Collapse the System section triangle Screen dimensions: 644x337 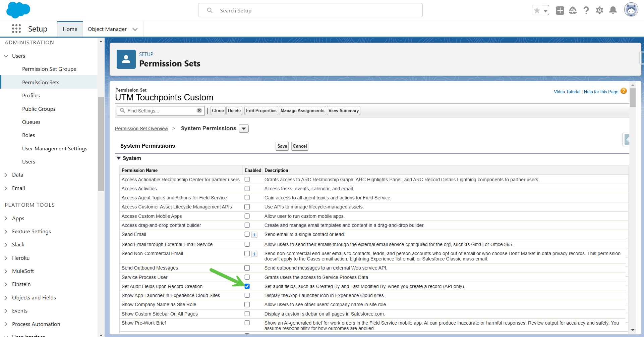pos(118,158)
